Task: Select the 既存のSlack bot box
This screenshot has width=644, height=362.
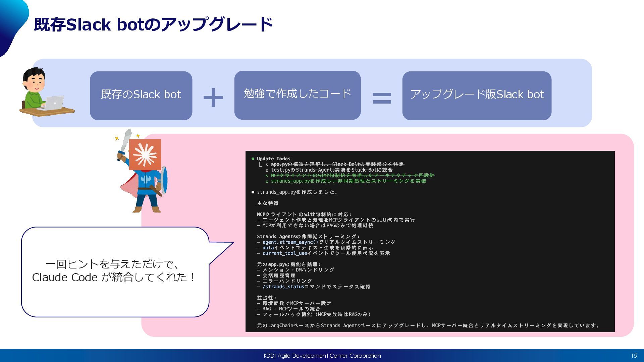Action: coord(141,96)
